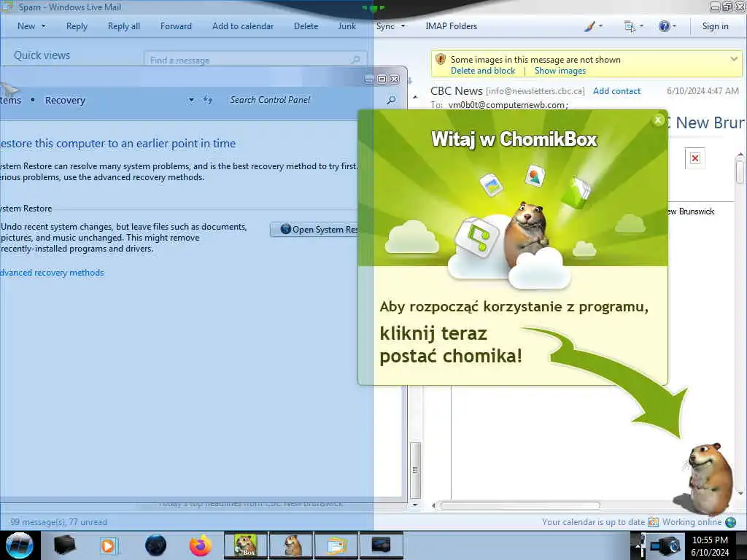Click Forward in the toolbar
The width and height of the screenshot is (747, 560).
pyautogui.click(x=176, y=26)
